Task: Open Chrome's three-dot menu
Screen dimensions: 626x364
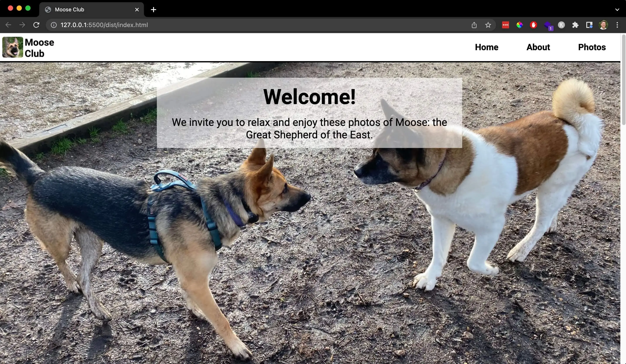Action: pyautogui.click(x=618, y=25)
